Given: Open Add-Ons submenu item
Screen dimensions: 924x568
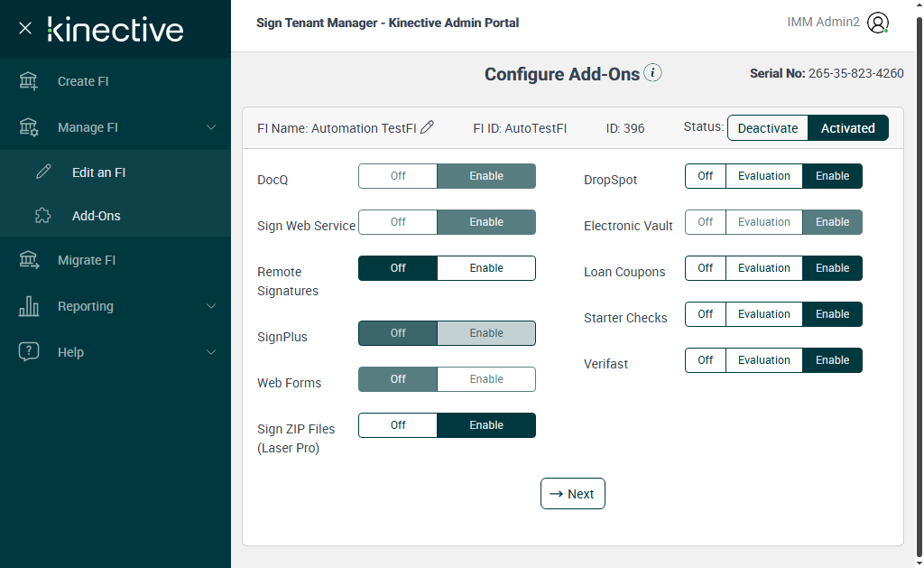Looking at the screenshot, I should click(x=115, y=216).
